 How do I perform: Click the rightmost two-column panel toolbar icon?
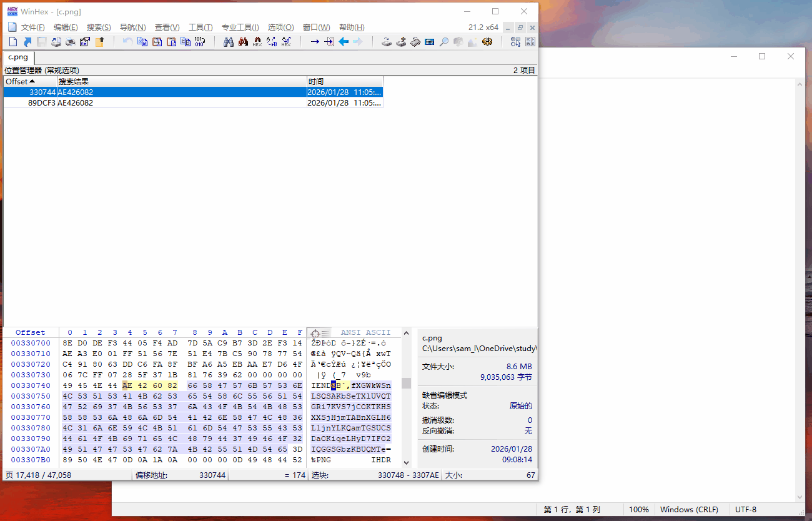point(530,42)
